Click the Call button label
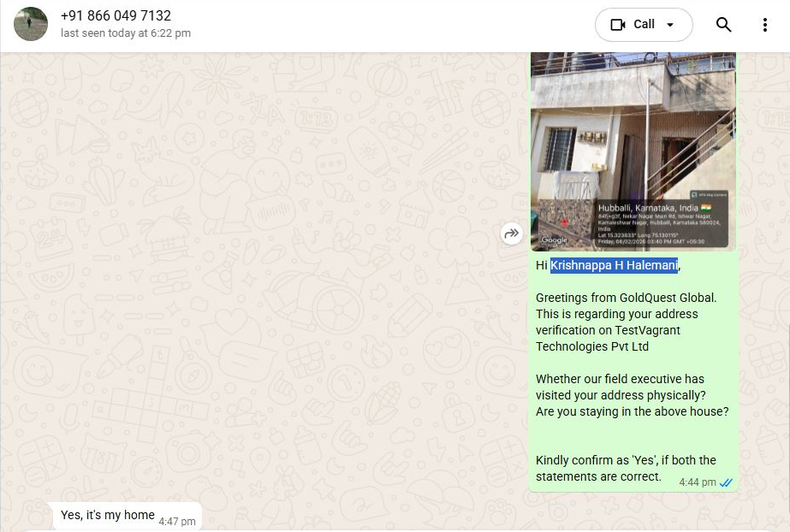Screen dimensions: 790x532 coord(644,24)
